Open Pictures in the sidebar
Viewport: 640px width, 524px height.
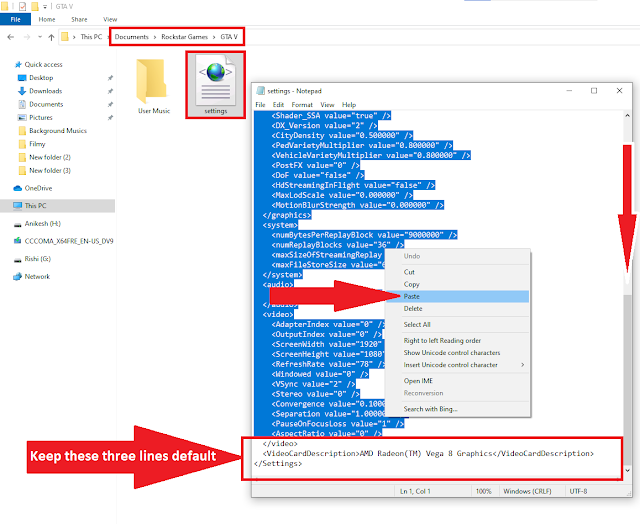(36, 118)
